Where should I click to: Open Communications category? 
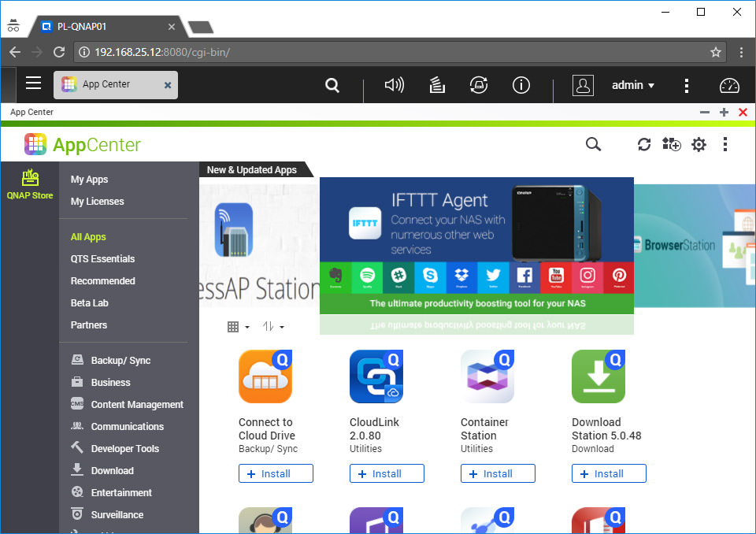[x=117, y=426]
